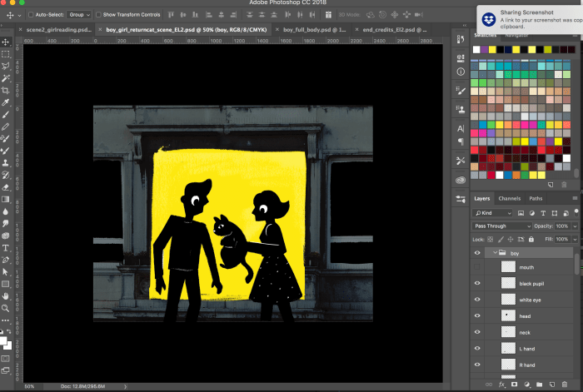Viewport: 583px width, 392px height.
Task: Open the Fill slider dropdown arrow
Action: (x=575, y=240)
